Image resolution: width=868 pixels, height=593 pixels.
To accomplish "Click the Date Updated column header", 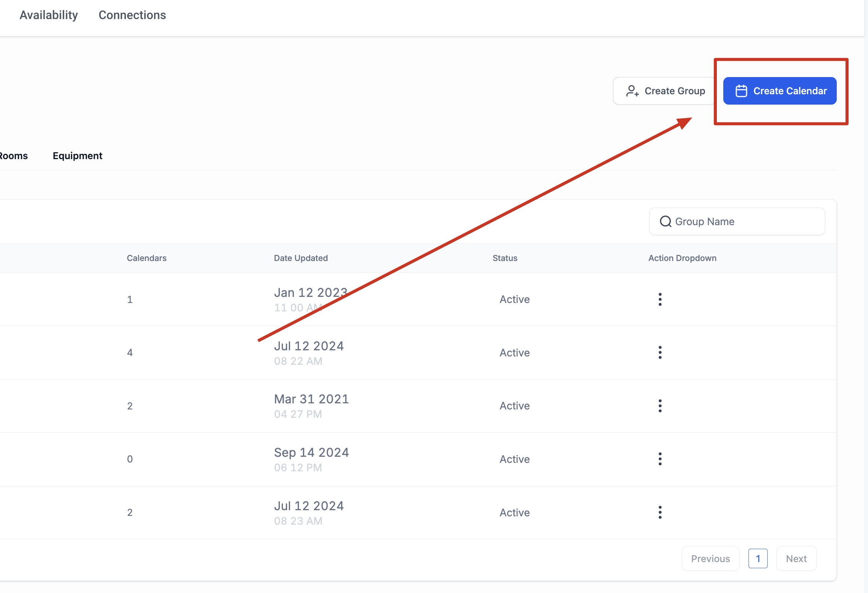I will tap(301, 258).
